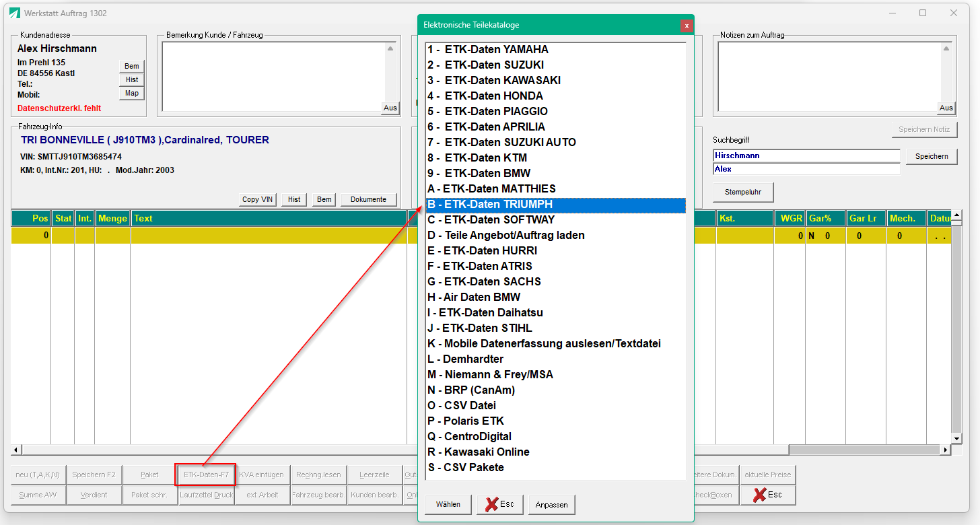Image resolution: width=980 pixels, height=525 pixels.
Task: Select 9 - ETK-Daten BMW entry
Action: coord(555,174)
